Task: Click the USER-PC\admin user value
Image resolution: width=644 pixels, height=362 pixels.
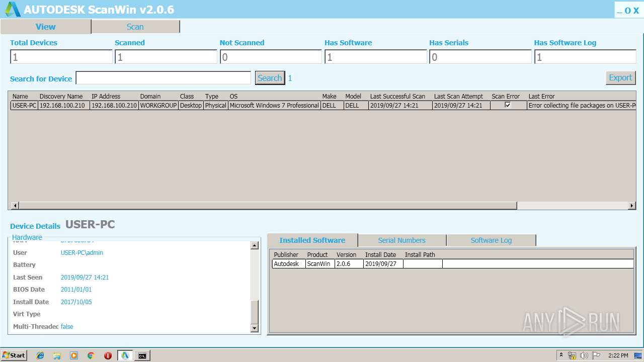Action: coord(82,253)
